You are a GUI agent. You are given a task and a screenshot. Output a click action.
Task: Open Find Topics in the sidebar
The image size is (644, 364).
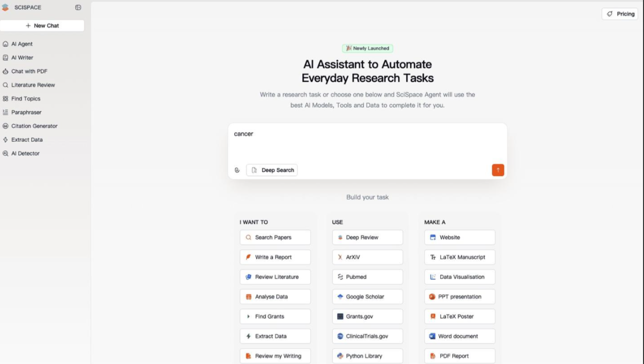coord(22,99)
